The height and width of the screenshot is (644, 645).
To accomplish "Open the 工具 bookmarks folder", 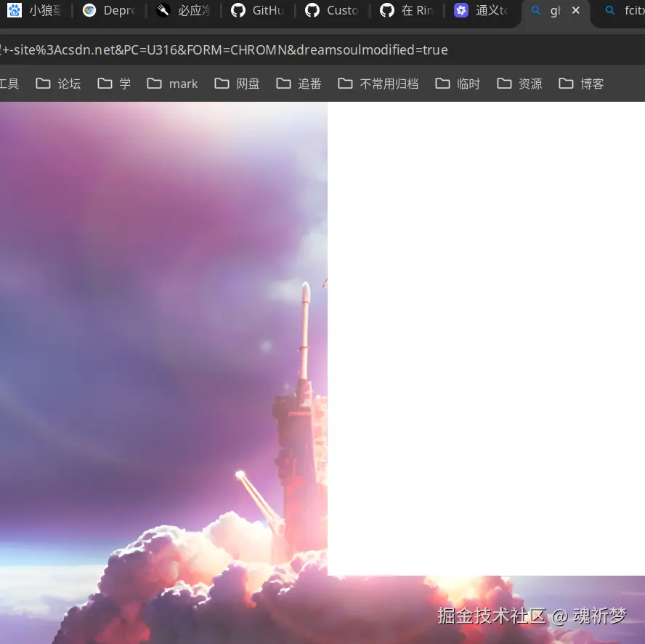I will tap(9, 84).
